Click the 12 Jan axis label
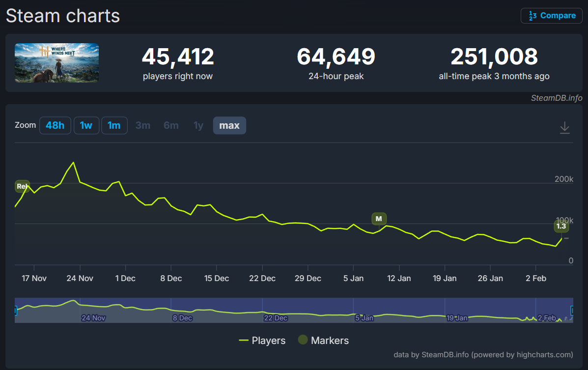 coord(399,279)
